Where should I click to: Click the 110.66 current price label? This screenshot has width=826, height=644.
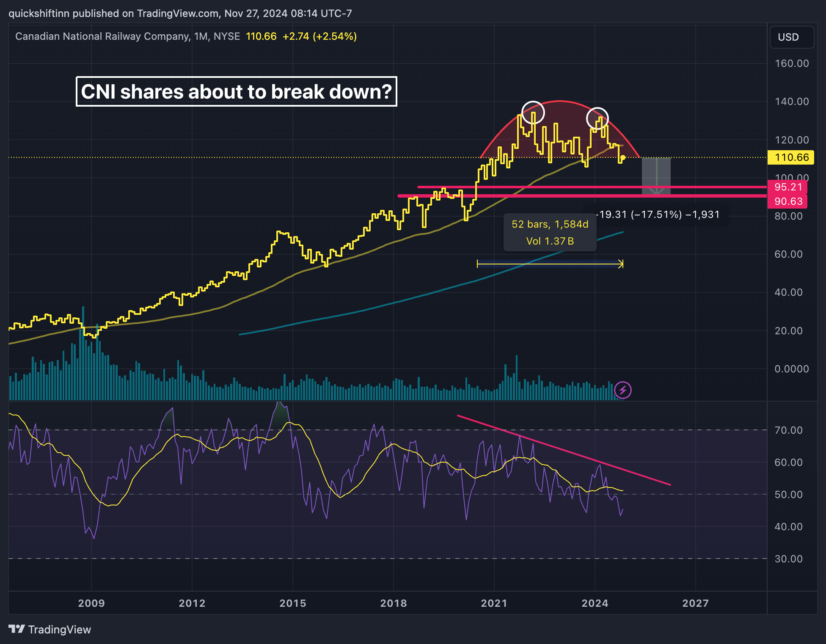coord(791,157)
